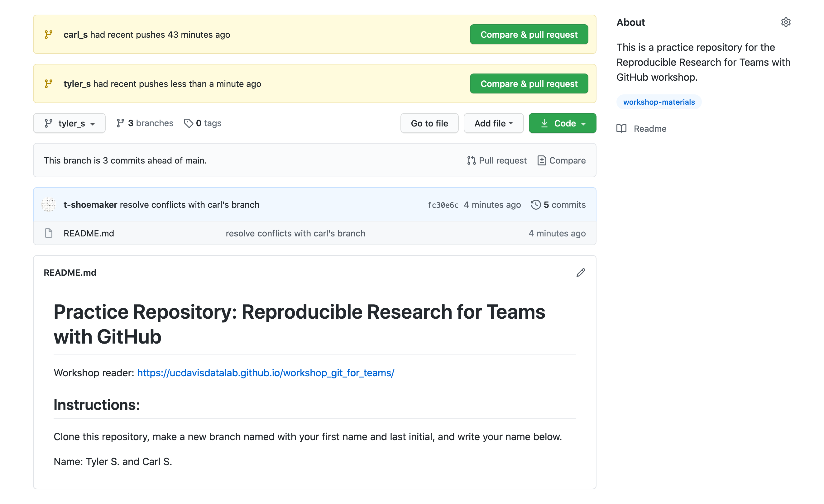Image resolution: width=824 pixels, height=504 pixels.
Task: Click the history clock icon by 5 commits
Action: click(x=536, y=205)
